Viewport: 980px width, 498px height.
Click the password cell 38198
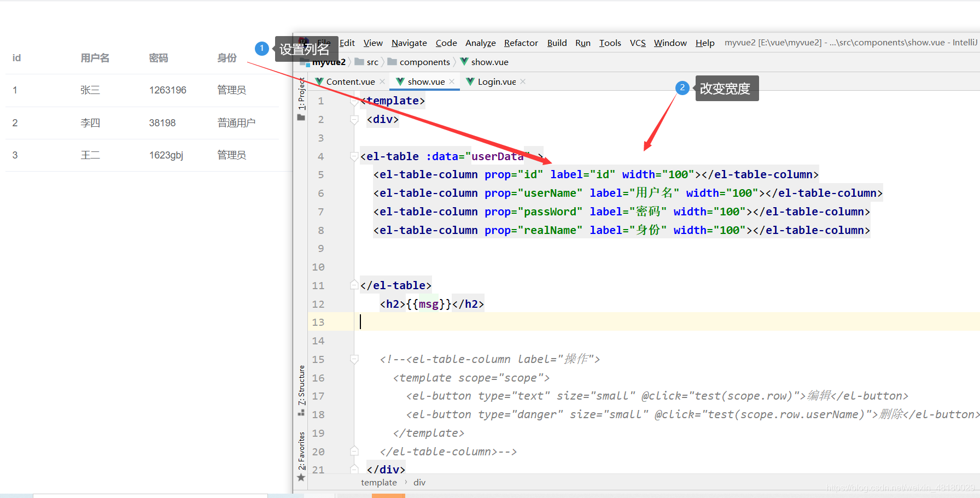coord(162,123)
